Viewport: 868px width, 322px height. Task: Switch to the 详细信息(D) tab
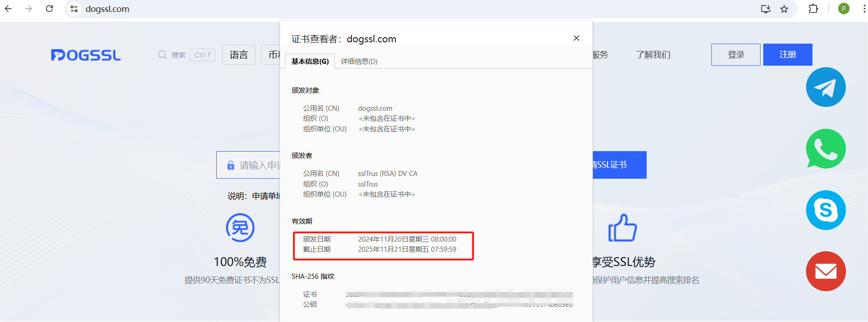coord(359,61)
